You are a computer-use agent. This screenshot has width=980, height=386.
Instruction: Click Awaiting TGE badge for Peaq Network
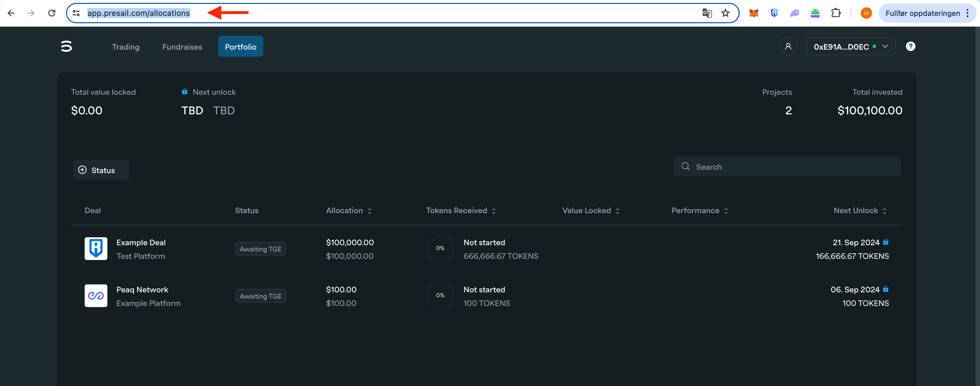(x=260, y=296)
